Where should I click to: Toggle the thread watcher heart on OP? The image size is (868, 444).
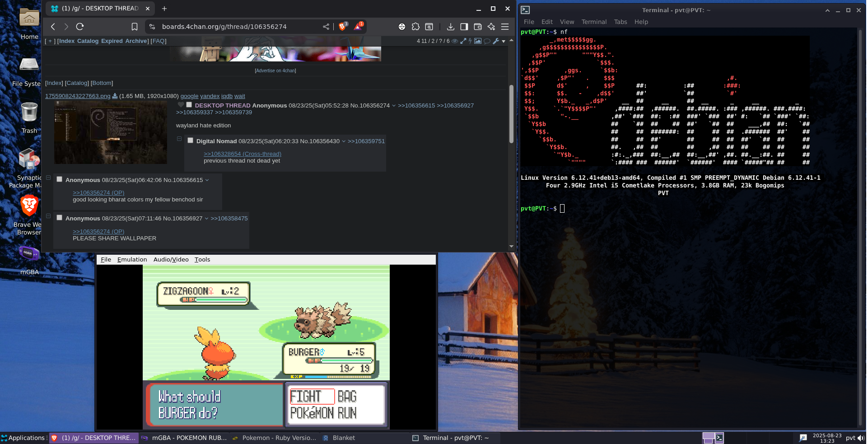181,105
